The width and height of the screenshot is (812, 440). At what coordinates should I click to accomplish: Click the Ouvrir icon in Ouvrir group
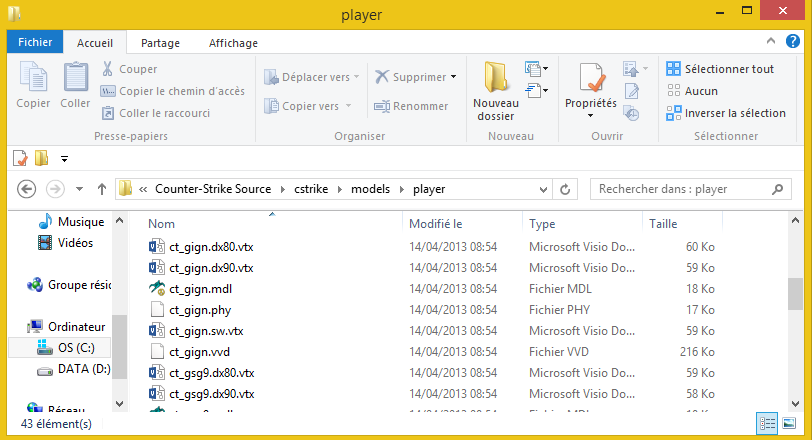tap(631, 68)
